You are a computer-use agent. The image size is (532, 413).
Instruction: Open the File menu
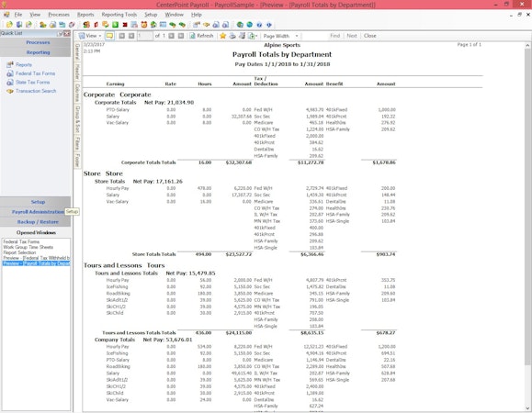[18, 15]
